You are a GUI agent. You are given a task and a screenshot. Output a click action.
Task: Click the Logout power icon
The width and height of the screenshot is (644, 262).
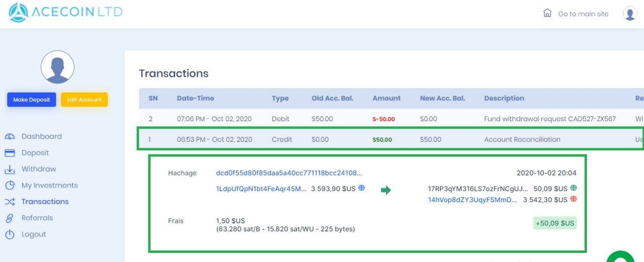[10, 234]
